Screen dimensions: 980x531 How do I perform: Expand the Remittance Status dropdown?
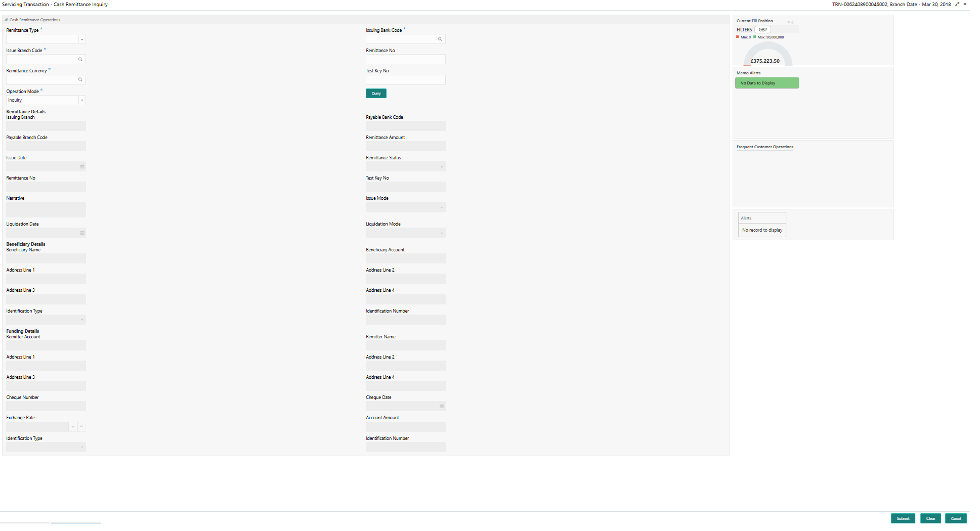(442, 167)
